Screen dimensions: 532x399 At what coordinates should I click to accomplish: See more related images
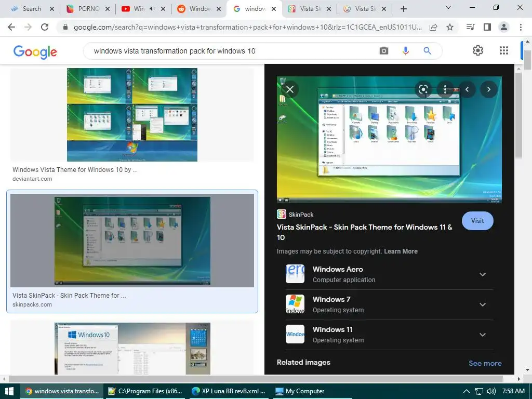485,363
